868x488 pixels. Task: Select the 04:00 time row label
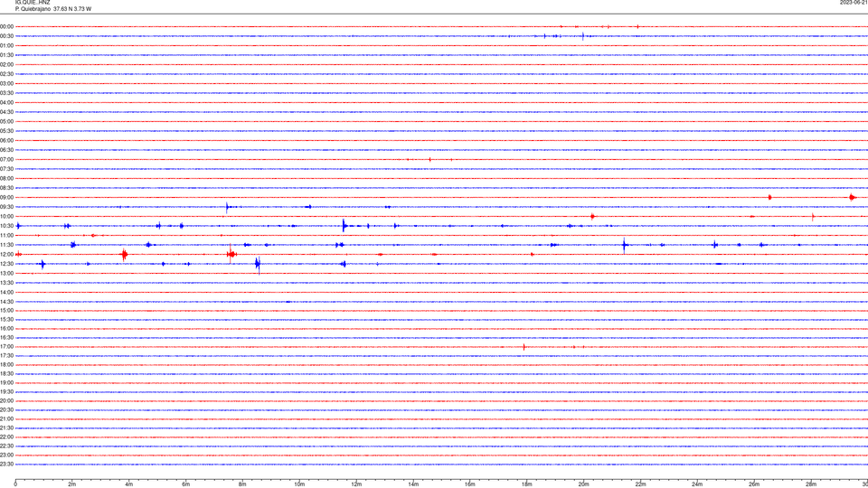pos(6,102)
